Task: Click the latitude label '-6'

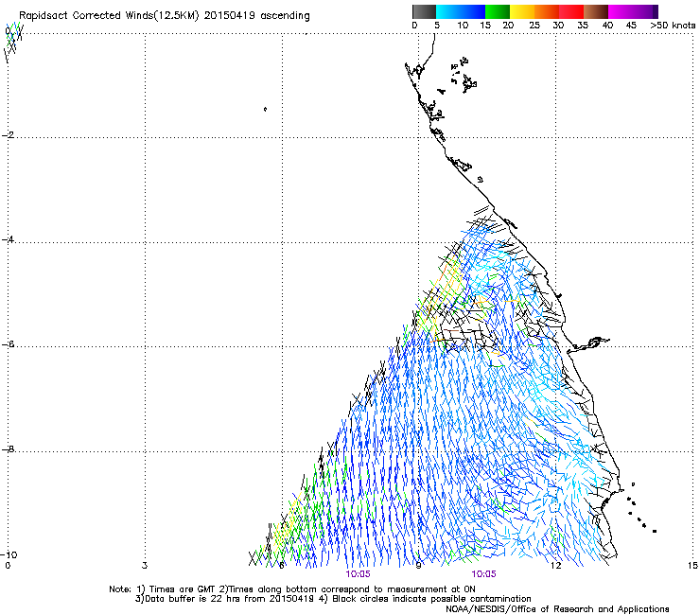Action: tap(8, 344)
